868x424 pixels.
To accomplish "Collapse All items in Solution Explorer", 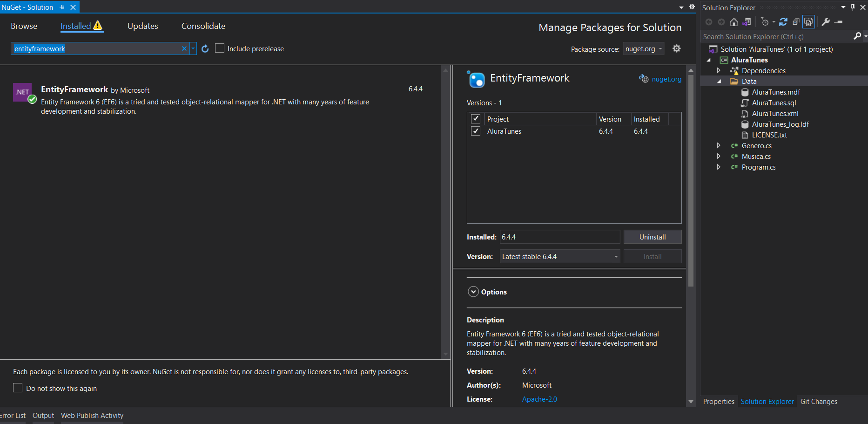I will (x=796, y=22).
